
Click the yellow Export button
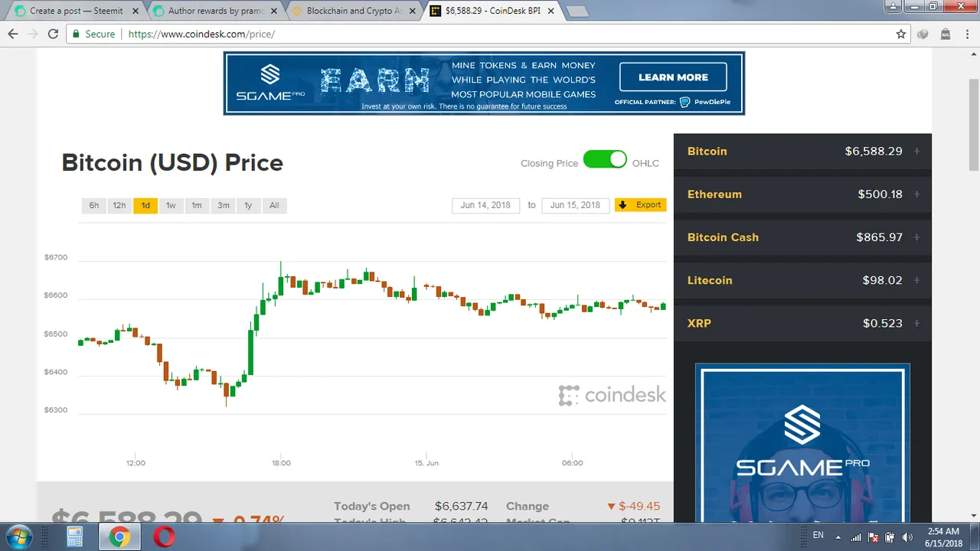pyautogui.click(x=640, y=205)
